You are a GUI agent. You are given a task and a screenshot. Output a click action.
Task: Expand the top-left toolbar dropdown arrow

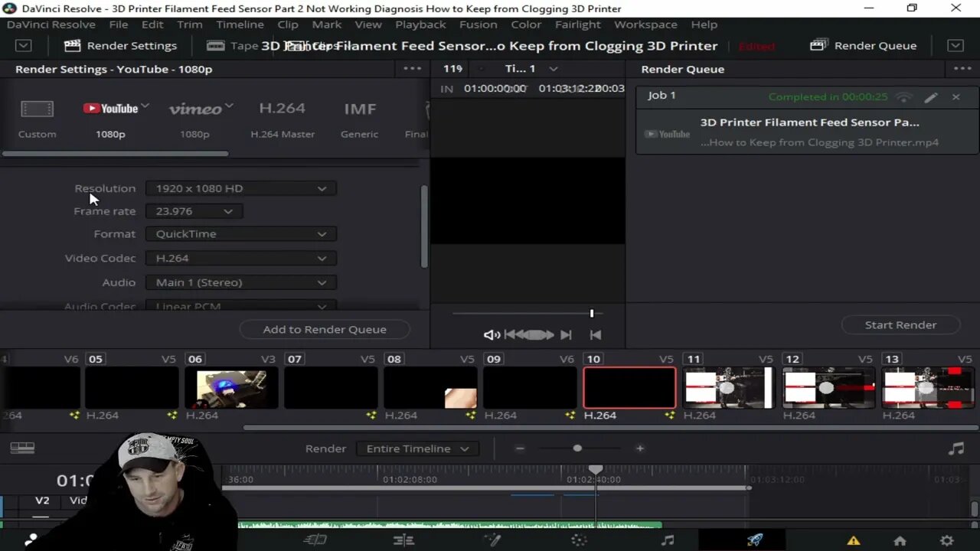click(x=24, y=46)
